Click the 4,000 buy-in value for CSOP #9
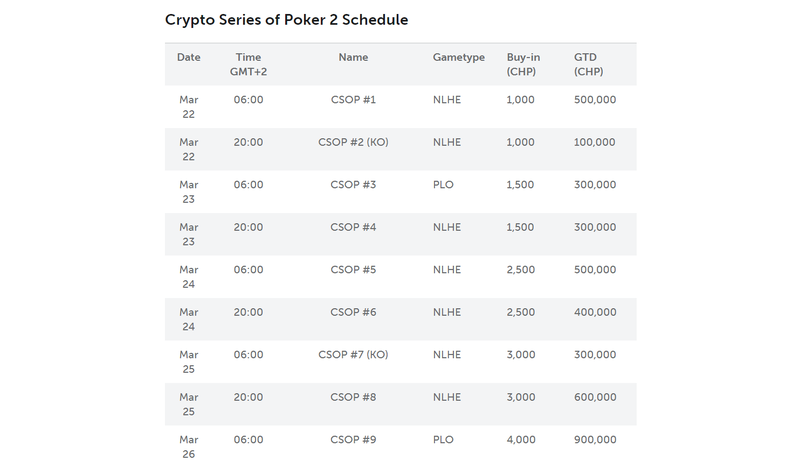The height and width of the screenshot is (461, 800). (x=521, y=440)
